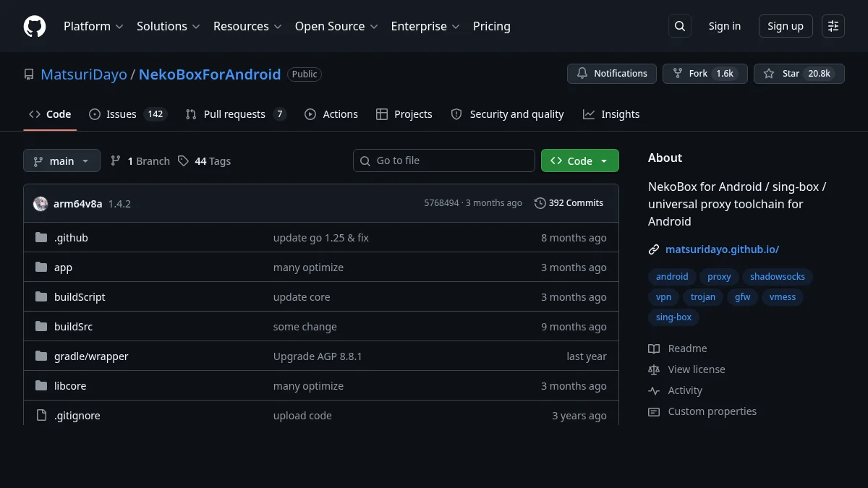Click Sign in

pyautogui.click(x=725, y=26)
